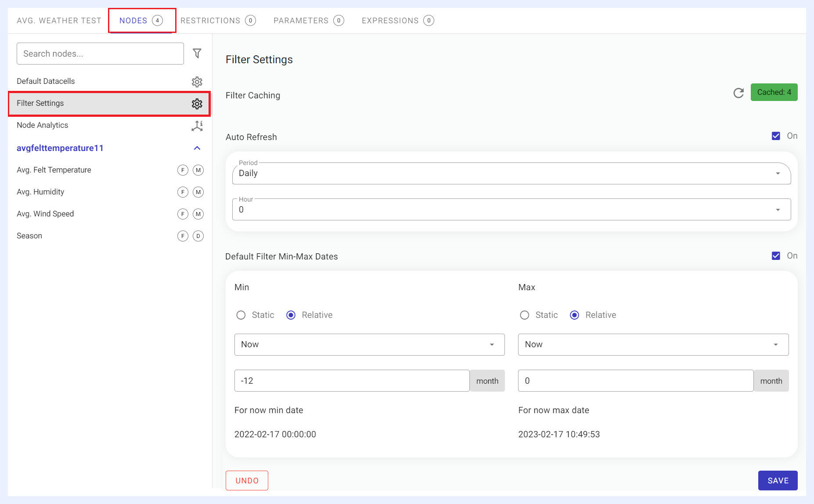Image resolution: width=814 pixels, height=504 pixels.
Task: Click the filter funnel icon beside search
Action: [x=197, y=54]
